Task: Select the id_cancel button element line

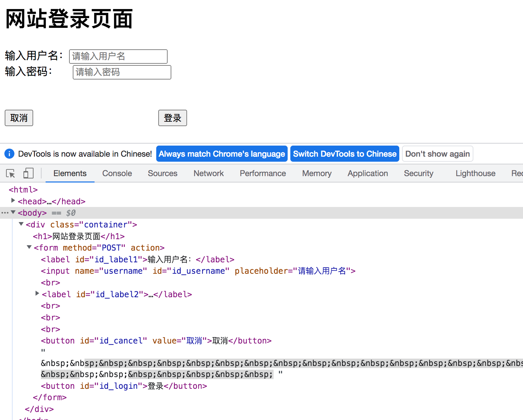Action: coord(156,340)
